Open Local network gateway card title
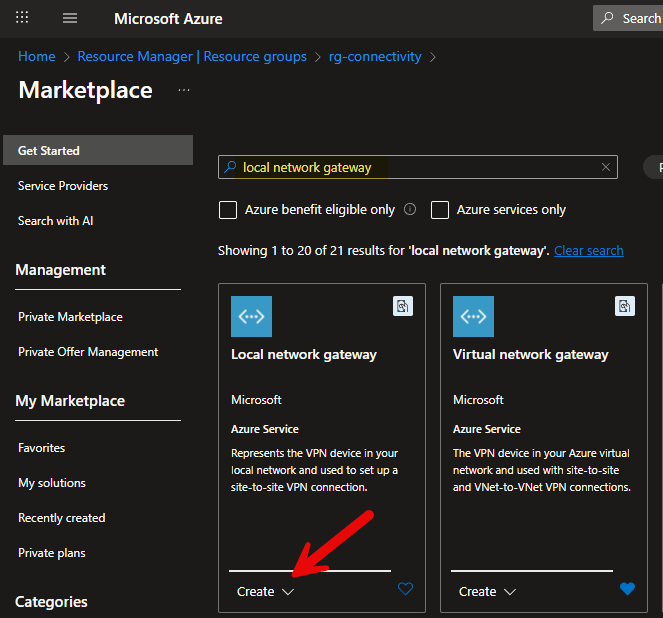This screenshot has width=663, height=618. coord(304,355)
